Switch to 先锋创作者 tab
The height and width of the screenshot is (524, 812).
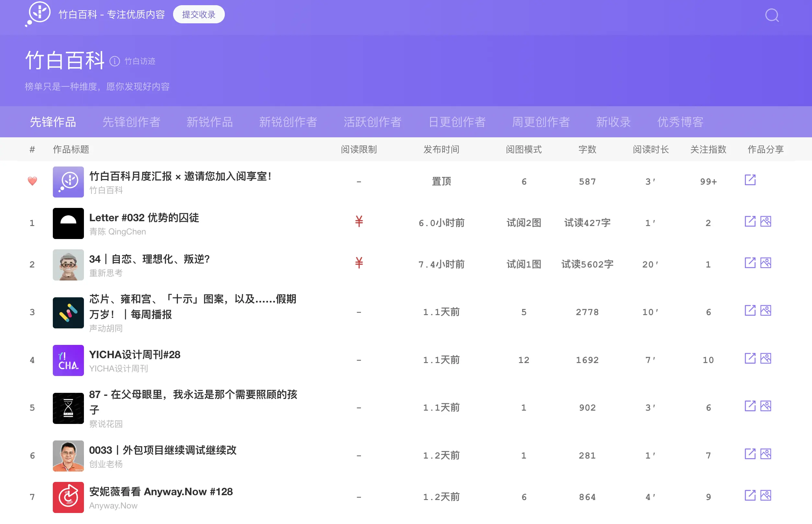coord(131,122)
